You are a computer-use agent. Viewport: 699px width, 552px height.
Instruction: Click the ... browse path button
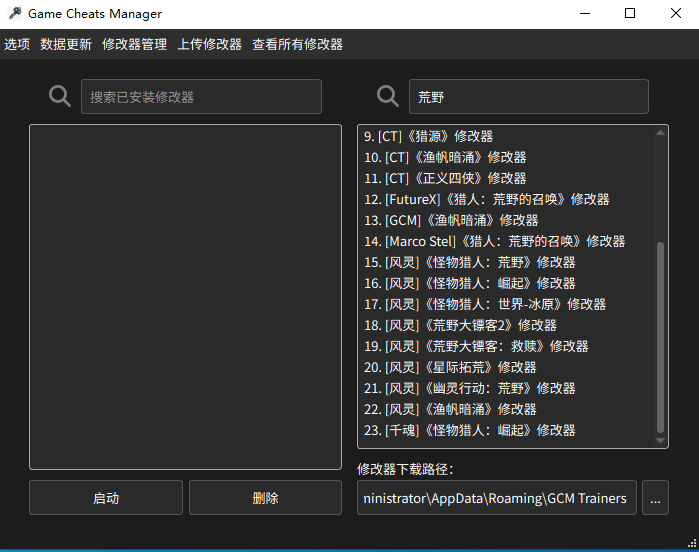click(655, 498)
